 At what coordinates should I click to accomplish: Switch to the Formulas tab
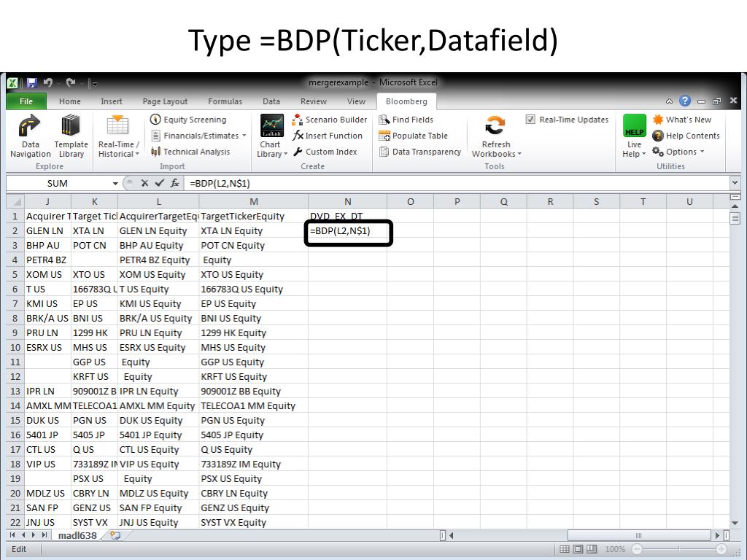(225, 101)
